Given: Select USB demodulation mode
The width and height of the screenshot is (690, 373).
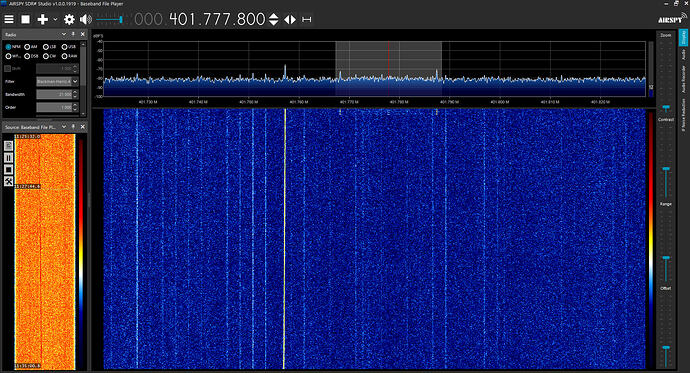Looking at the screenshot, I should 69,47.
